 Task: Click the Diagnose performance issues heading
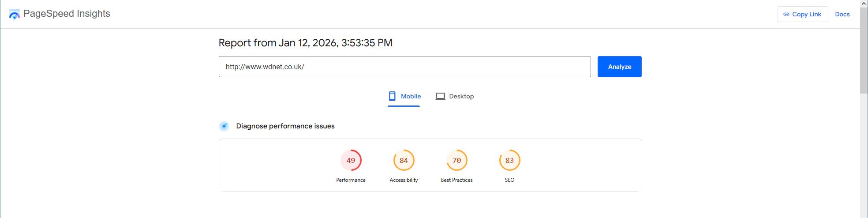[285, 126]
